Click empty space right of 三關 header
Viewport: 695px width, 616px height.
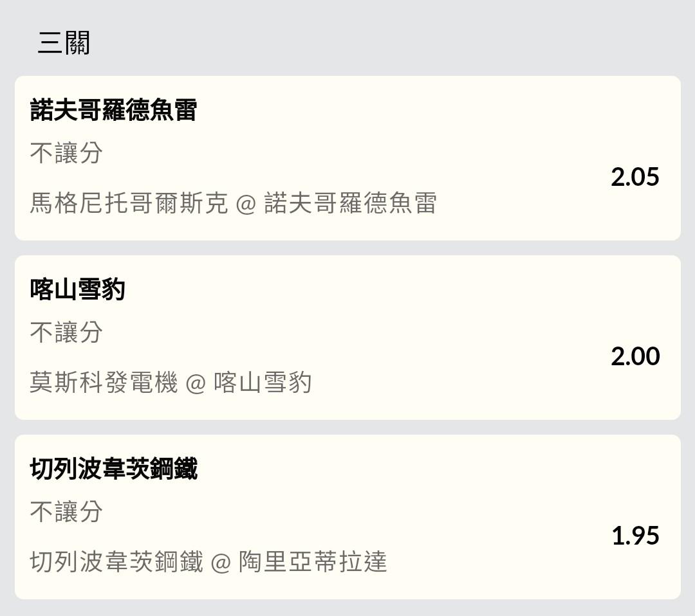[386, 43]
